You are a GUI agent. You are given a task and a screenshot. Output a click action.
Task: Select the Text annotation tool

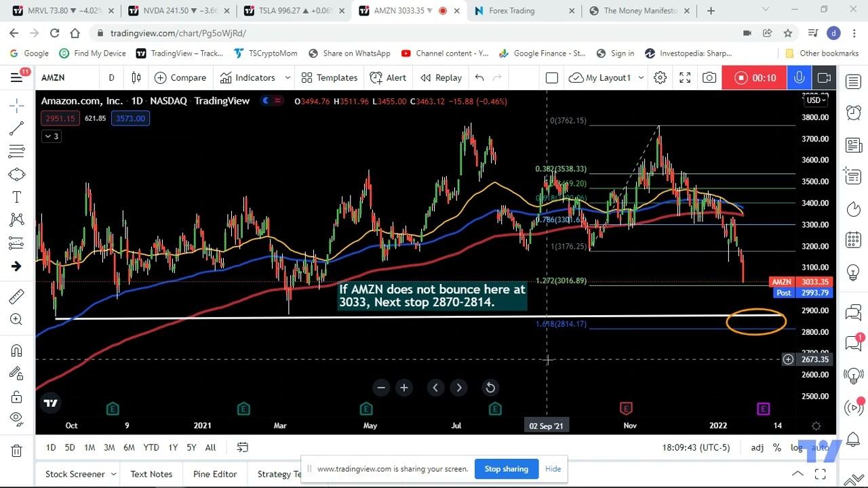(x=17, y=197)
